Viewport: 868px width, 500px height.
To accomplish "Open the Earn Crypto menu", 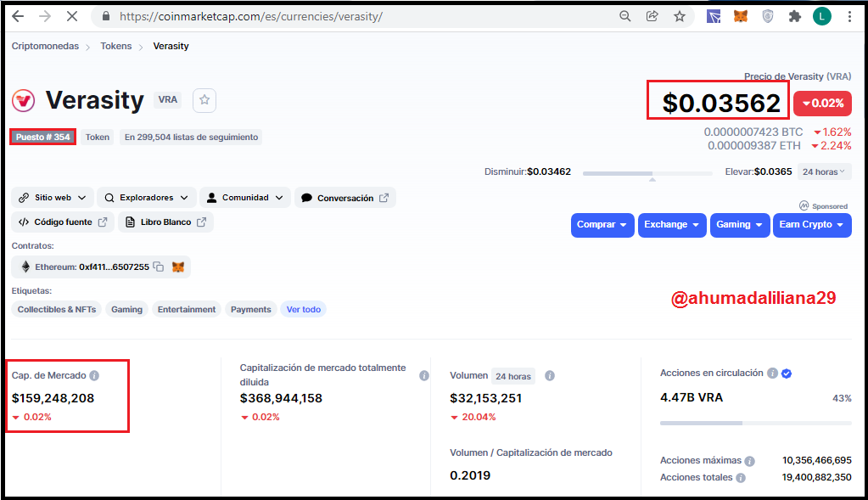I will click(812, 225).
